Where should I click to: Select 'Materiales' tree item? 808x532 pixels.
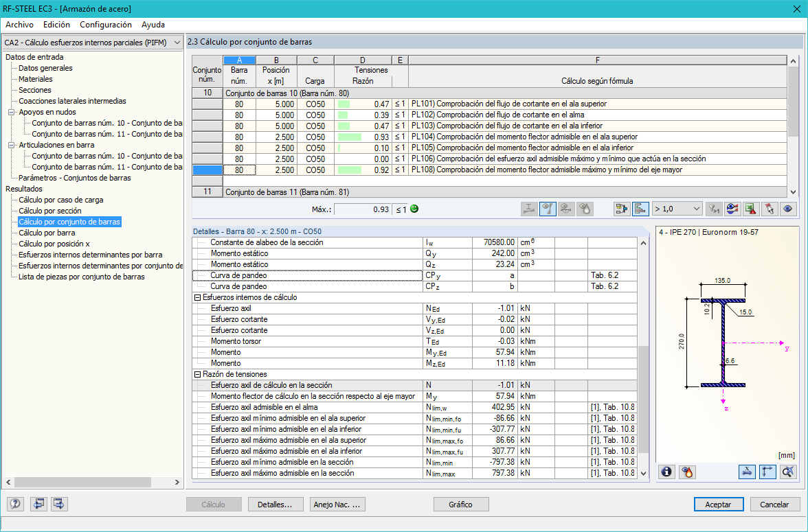coord(36,80)
